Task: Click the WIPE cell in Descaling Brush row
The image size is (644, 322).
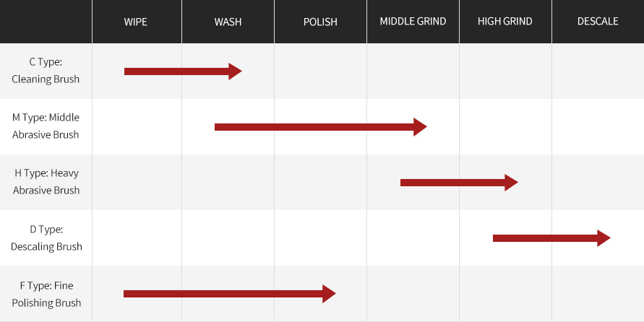Action: 137,238
